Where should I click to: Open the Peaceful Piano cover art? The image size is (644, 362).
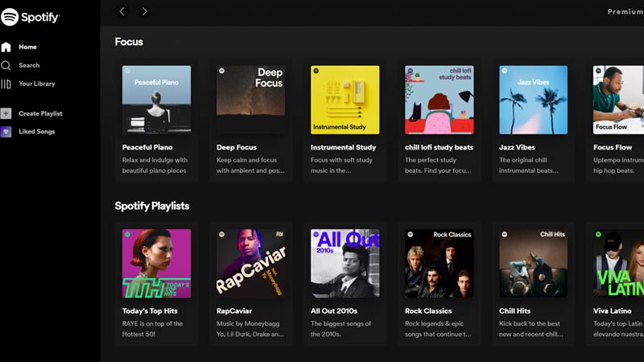(x=156, y=100)
